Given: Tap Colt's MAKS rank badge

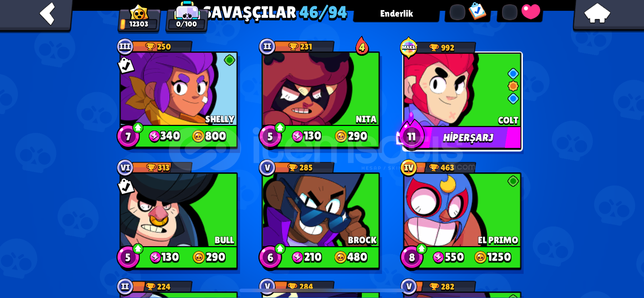Looking at the screenshot, I should [x=409, y=47].
